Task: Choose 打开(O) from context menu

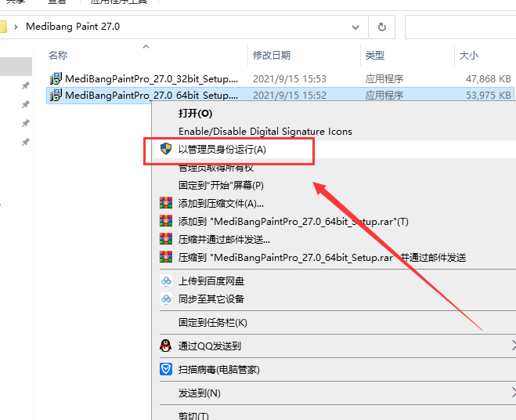Action: pos(195,114)
